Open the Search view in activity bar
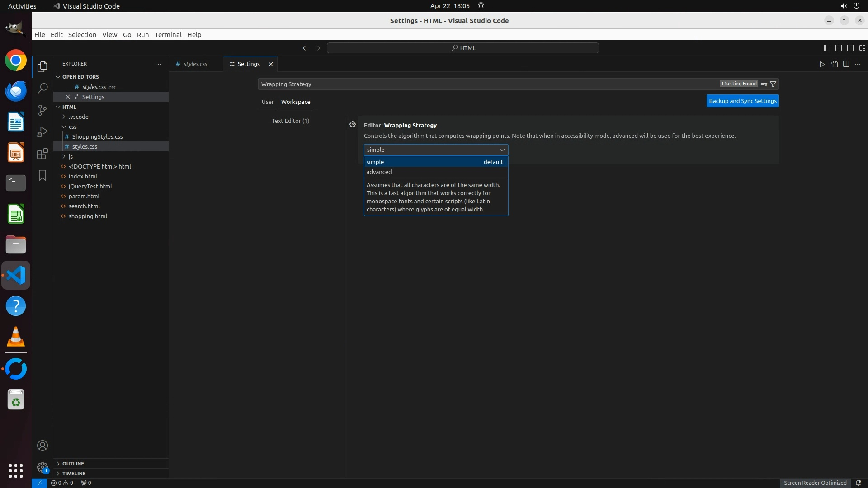The image size is (868, 488). click(42, 89)
